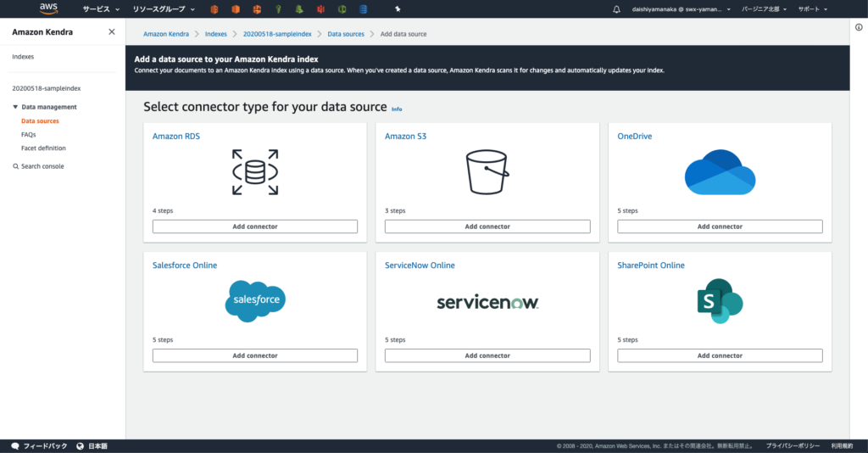Screen dimensions: 868x453
Task: Close the Amazon Kendra side navigation panel
Action: [112, 32]
